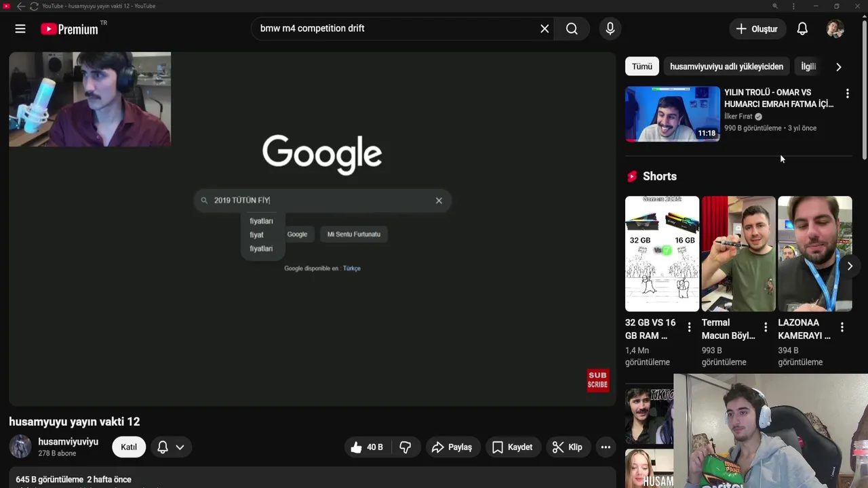868x488 pixels.
Task: Open the Oluştur create button
Action: 757,28
